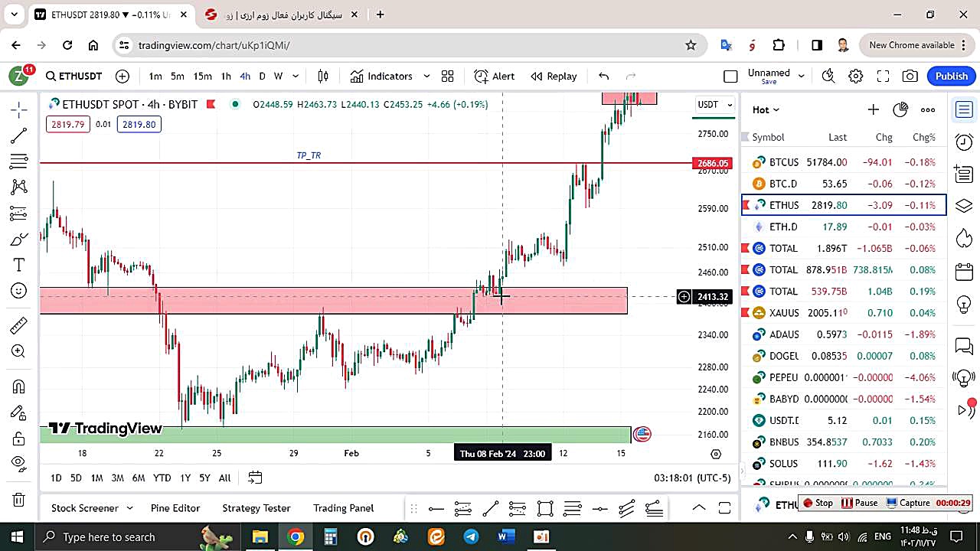Add symbol to the watchlist
The height and width of the screenshot is (551, 980).
pyautogui.click(x=873, y=109)
